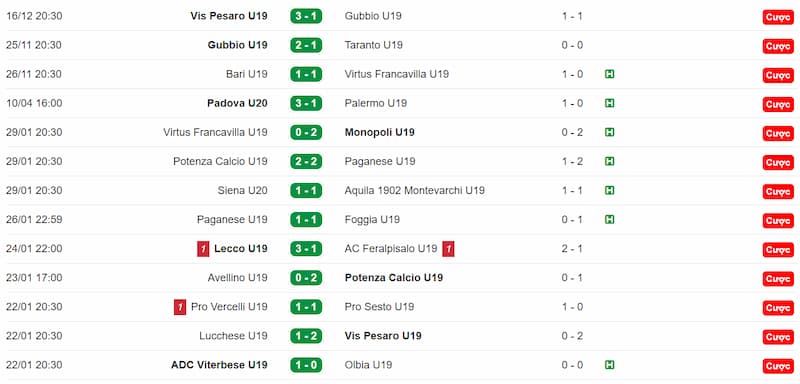
Task: Open Olbia U19 team link
Action: pos(368,365)
